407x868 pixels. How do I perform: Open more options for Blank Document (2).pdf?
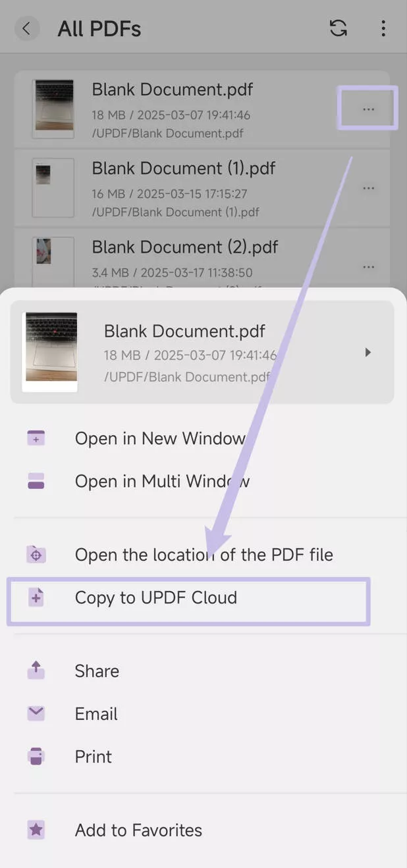tap(368, 267)
